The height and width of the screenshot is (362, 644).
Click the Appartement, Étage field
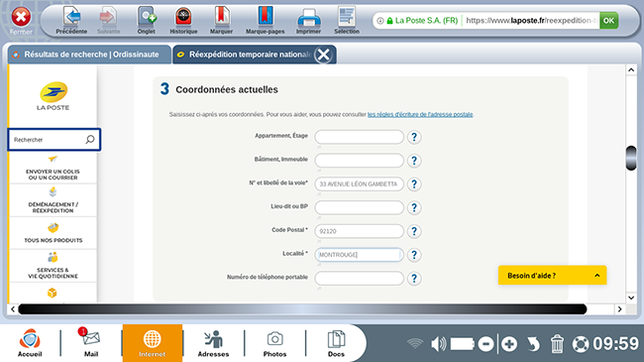point(359,137)
